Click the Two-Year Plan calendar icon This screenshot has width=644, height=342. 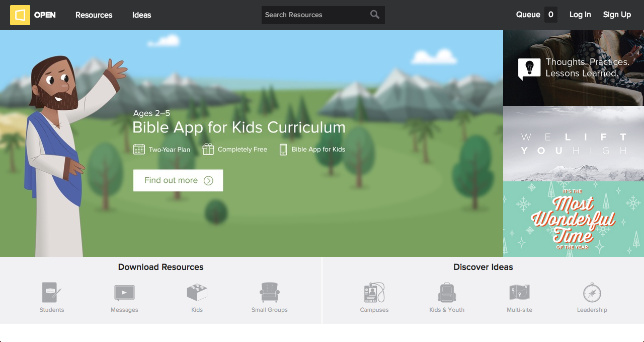(139, 149)
